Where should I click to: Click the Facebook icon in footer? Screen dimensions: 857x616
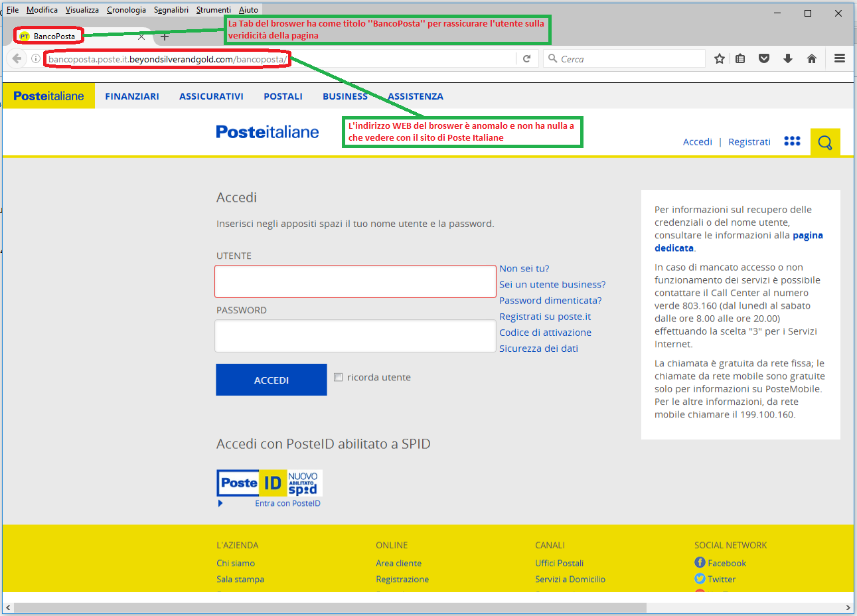tap(700, 562)
